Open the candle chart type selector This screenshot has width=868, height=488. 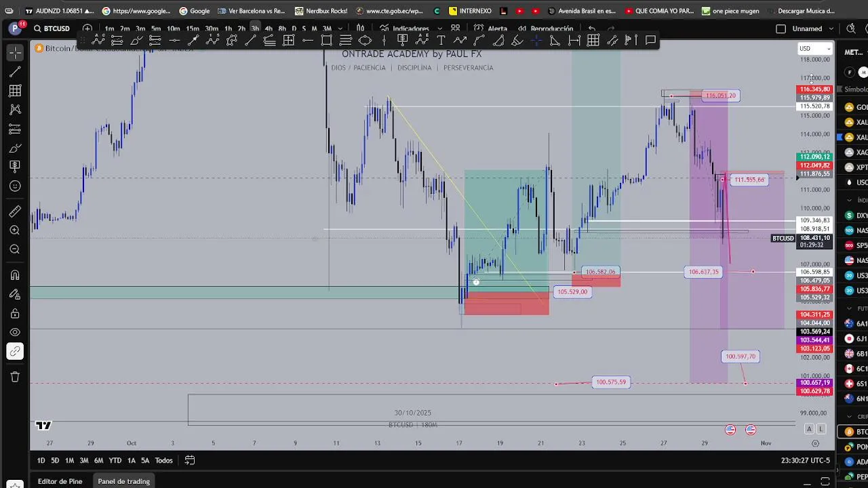(359, 28)
